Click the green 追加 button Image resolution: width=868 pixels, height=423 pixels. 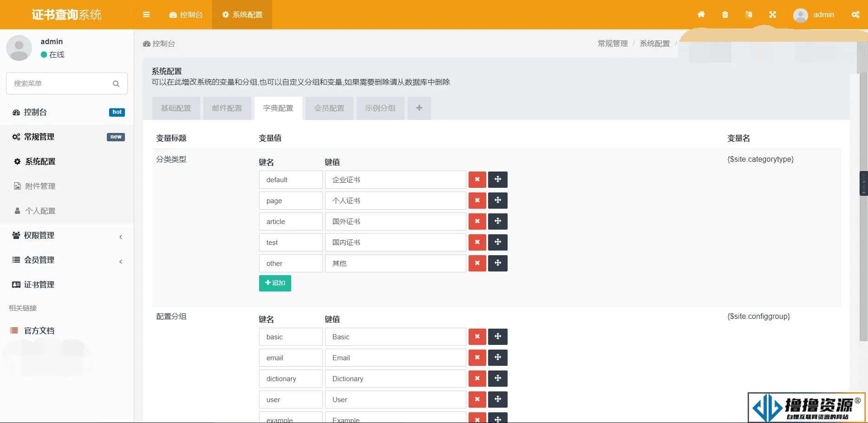[275, 283]
